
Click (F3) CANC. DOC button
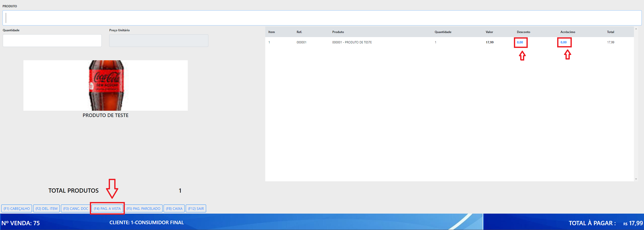point(75,209)
